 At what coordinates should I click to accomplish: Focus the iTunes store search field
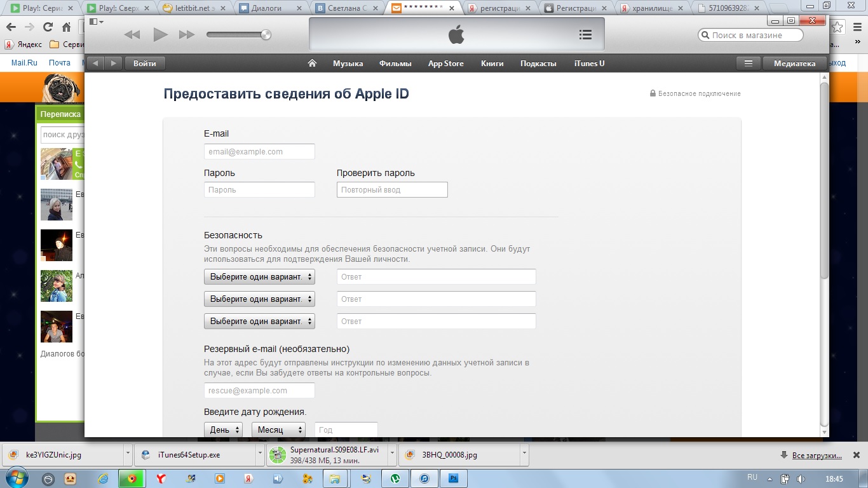750,35
